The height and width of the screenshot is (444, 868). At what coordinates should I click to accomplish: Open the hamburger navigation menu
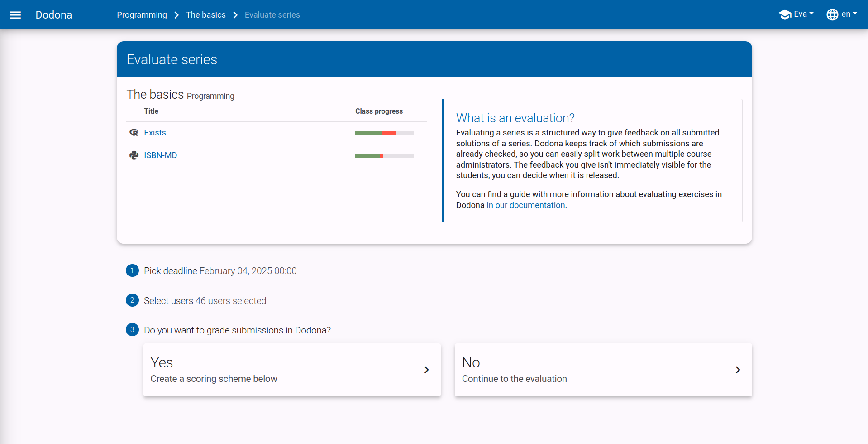tap(15, 15)
